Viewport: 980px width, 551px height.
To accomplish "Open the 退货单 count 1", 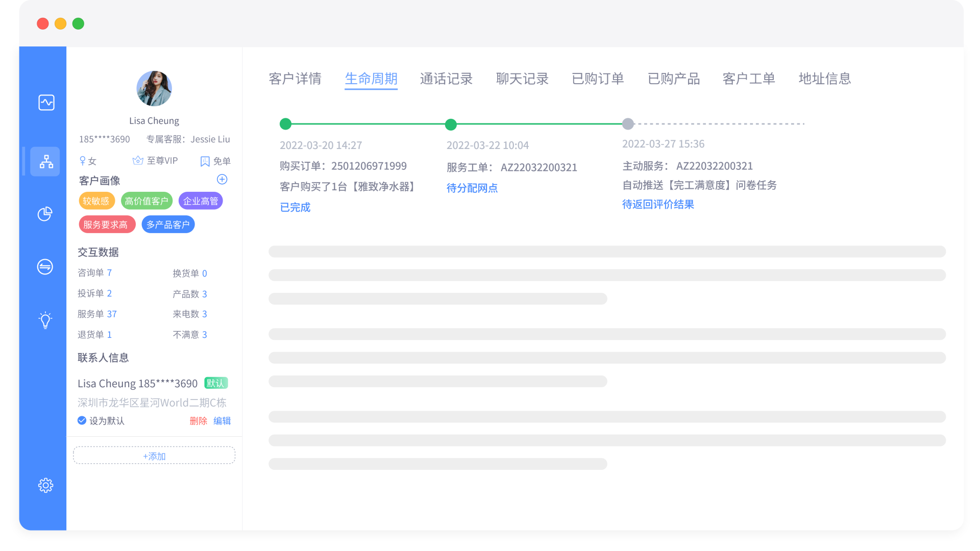I will coord(109,335).
